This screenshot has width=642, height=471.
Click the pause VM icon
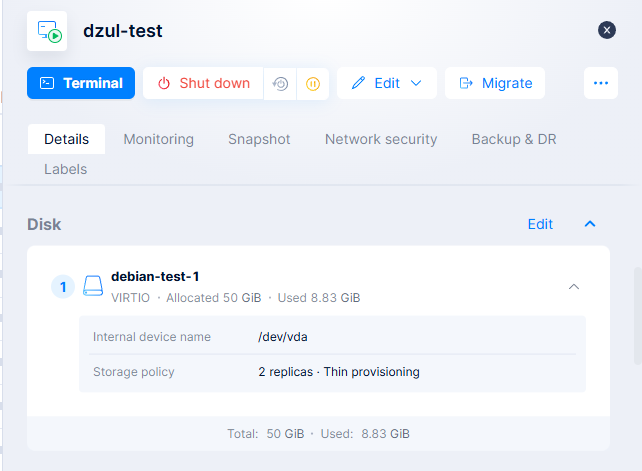311,84
